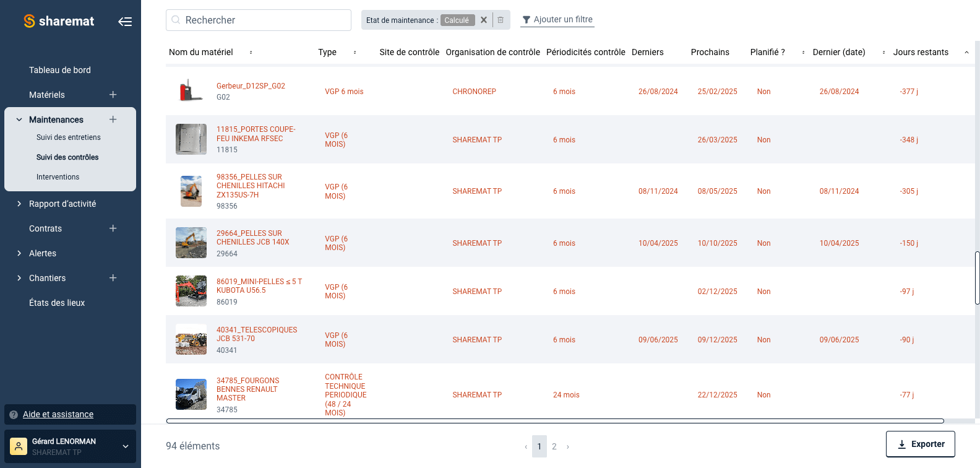Open the Matériels menu item
This screenshot has height=468, width=980.
pyautogui.click(x=47, y=95)
